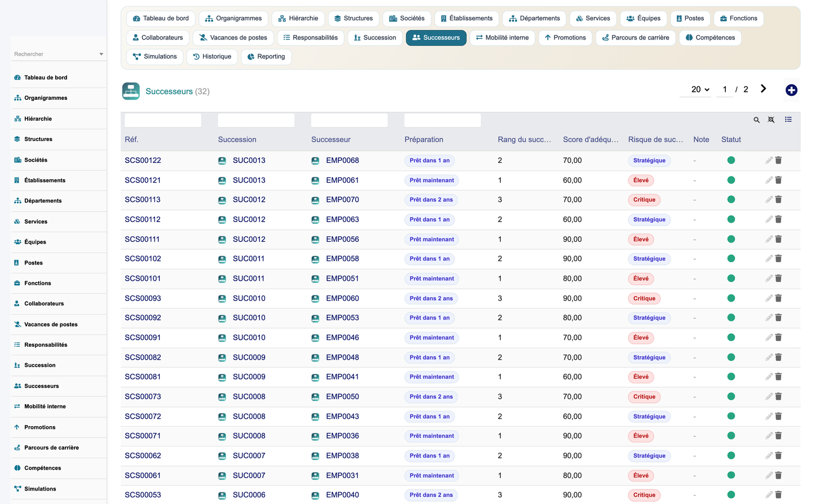
Task: Focus the Successeur column filter field
Action: pyautogui.click(x=350, y=120)
